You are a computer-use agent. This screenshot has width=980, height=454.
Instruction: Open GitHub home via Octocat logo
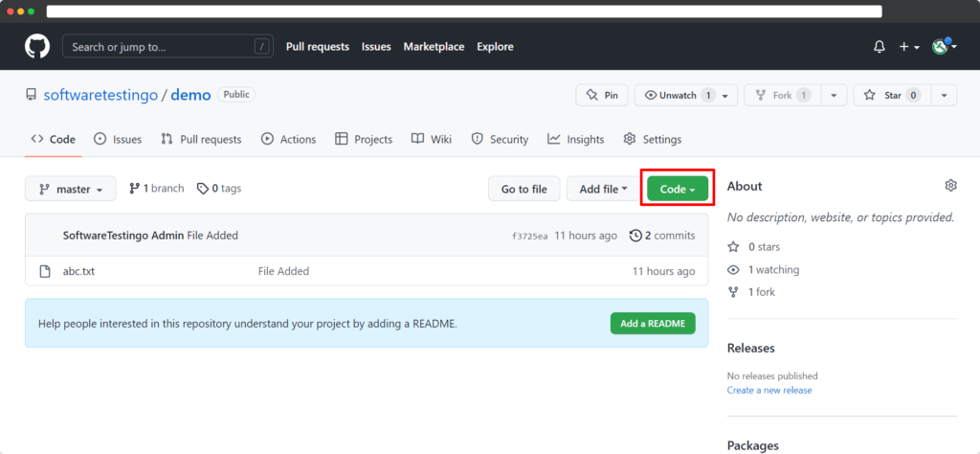(x=37, y=46)
